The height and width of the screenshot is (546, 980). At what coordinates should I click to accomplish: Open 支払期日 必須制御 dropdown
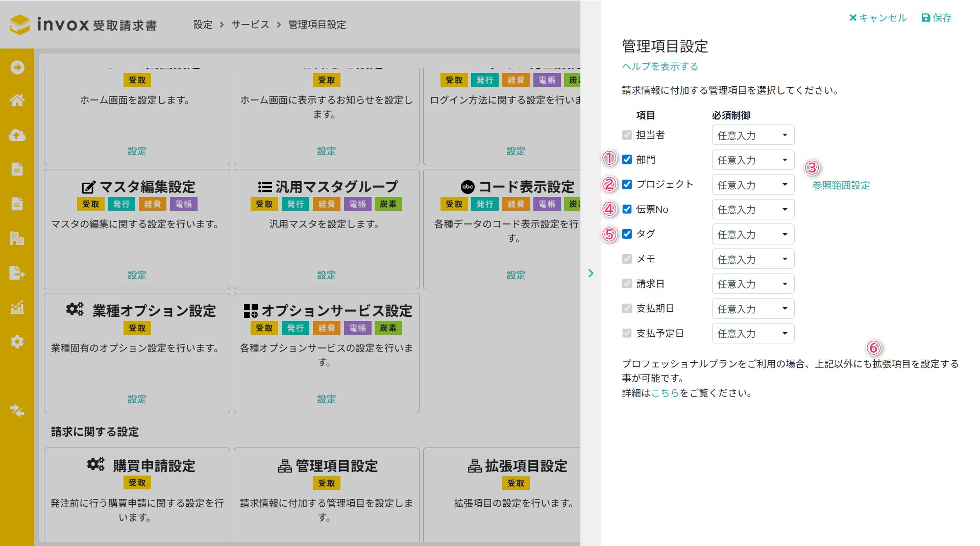(753, 309)
